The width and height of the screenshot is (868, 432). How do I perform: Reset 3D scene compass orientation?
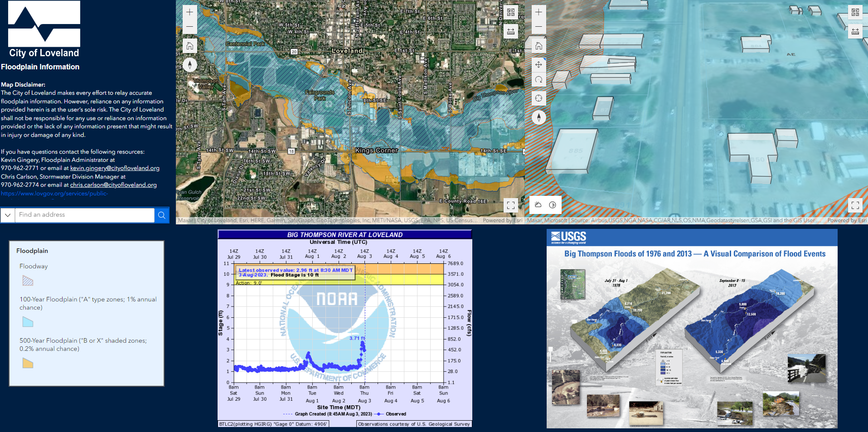538,117
